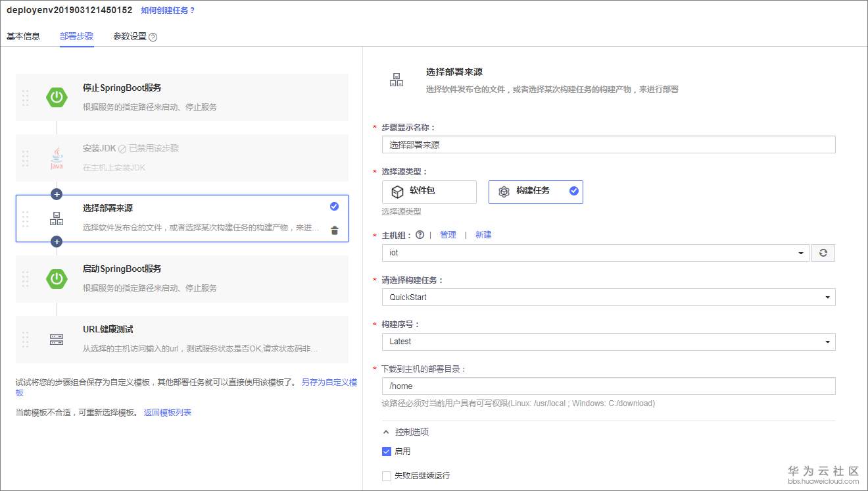Viewport: 868px width, 491px height.
Task: Click the hexagon icon in 构建任务 option
Action: pyautogui.click(x=504, y=192)
